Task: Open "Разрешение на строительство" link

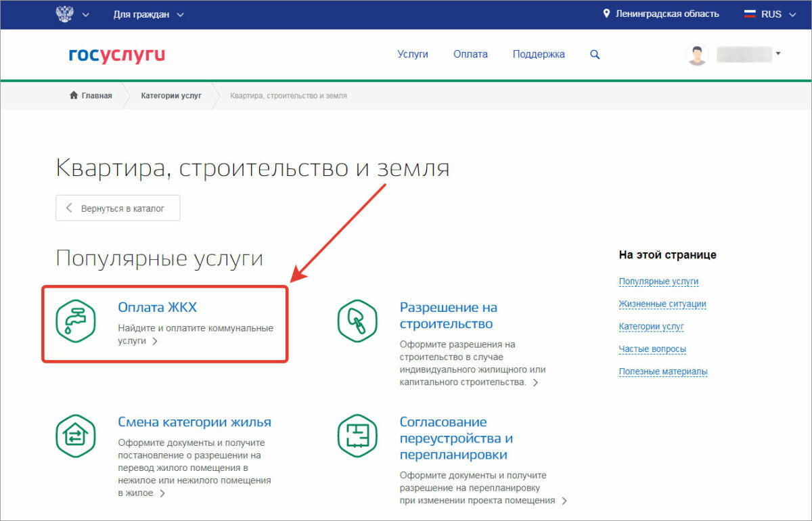Action: click(449, 315)
